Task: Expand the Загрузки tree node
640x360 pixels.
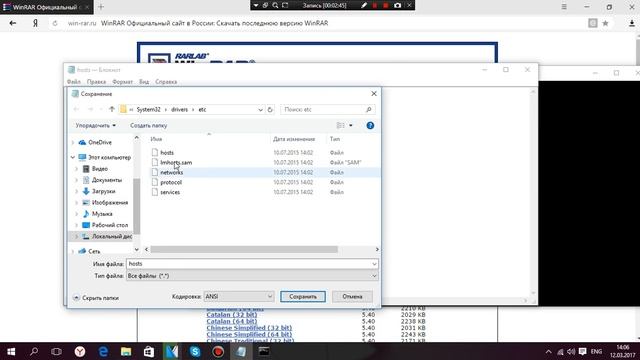Action: click(77, 191)
